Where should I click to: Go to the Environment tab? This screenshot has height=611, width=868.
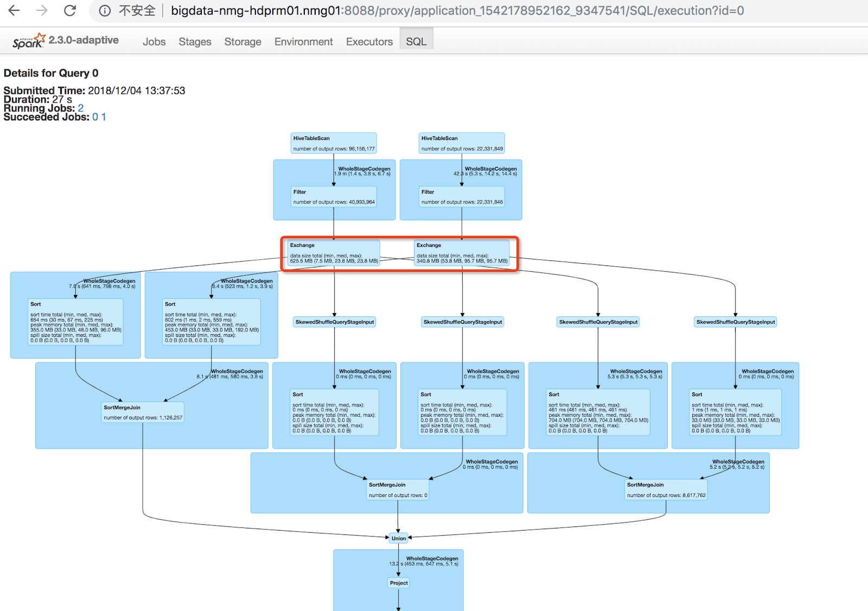[303, 42]
